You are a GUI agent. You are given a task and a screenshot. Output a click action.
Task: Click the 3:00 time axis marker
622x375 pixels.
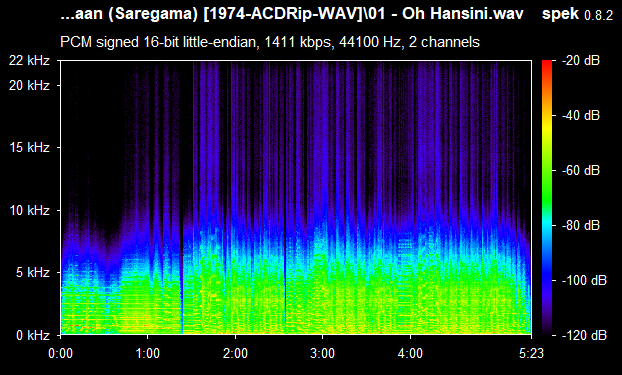click(323, 353)
